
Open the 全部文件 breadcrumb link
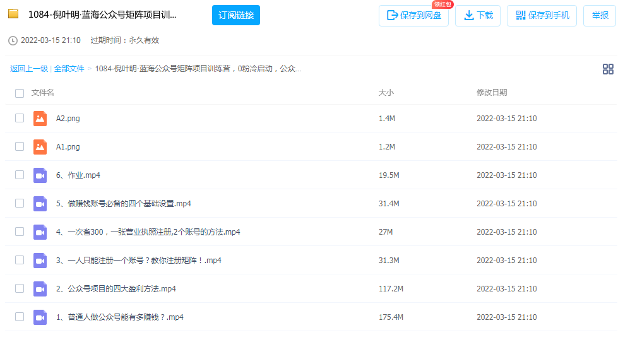(x=69, y=69)
